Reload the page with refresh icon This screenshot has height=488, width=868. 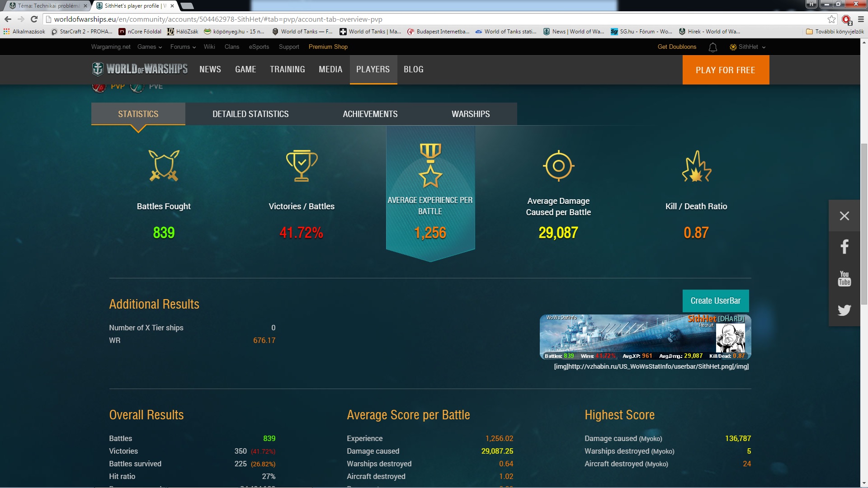pos(34,19)
